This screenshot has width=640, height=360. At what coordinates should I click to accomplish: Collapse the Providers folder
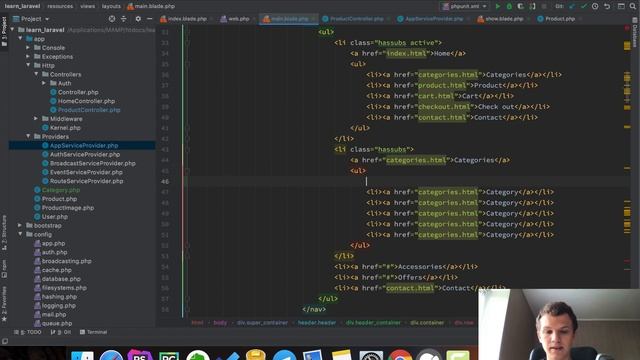tap(28, 136)
